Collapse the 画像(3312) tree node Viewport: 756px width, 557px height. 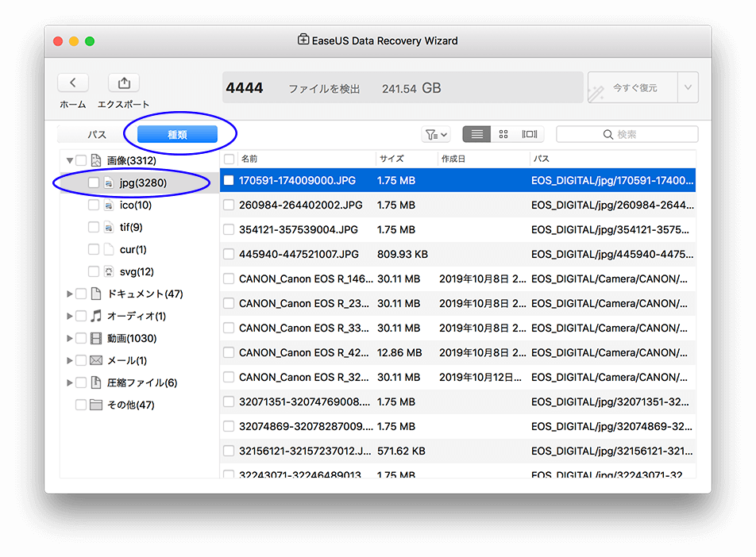69,160
